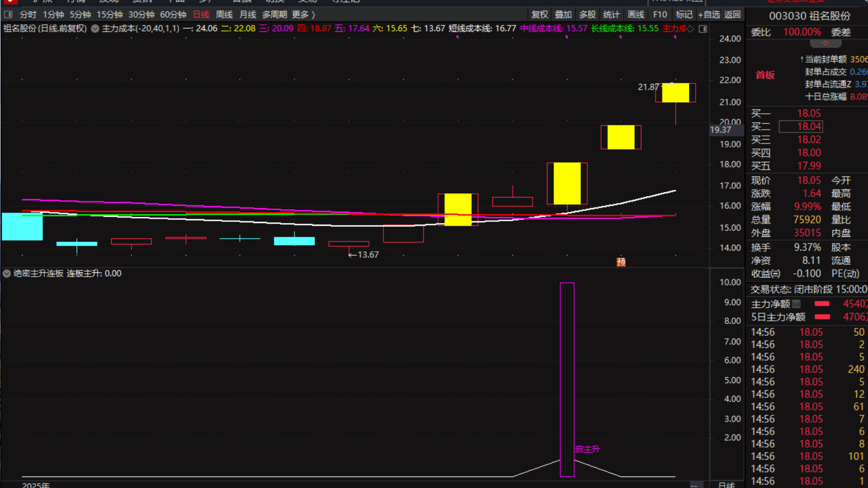Click the orange 预 marker on chart
The height and width of the screenshot is (488, 868).
click(x=621, y=262)
